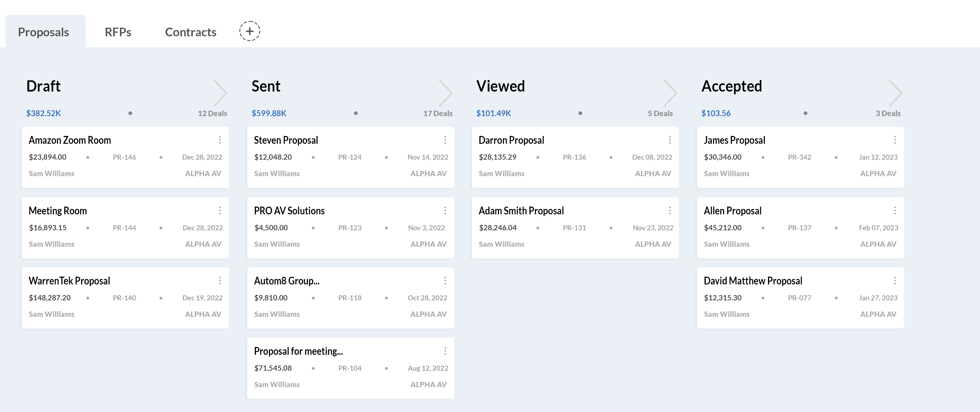Open the David Matthew Proposal options menu
Image resolution: width=980 pixels, height=412 pixels.
895,281
